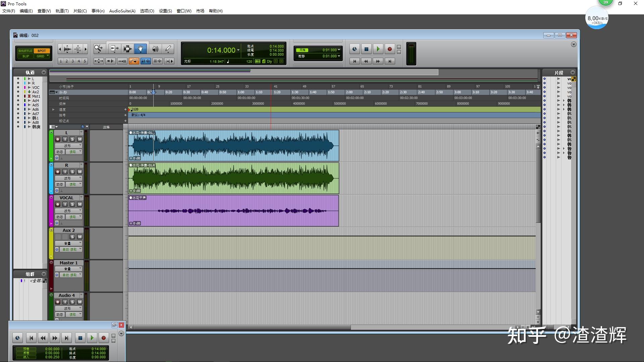Fast forward in edit window transport

click(x=378, y=61)
